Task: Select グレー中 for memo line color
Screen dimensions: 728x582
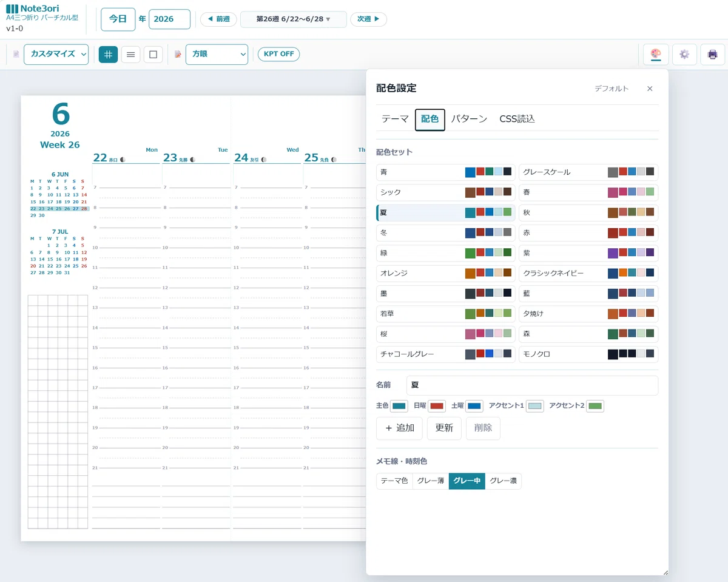Action: (467, 481)
